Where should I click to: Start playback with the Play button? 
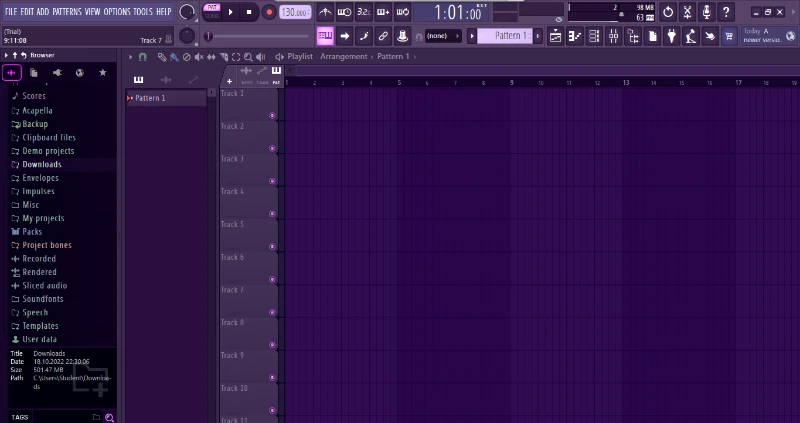coord(231,12)
